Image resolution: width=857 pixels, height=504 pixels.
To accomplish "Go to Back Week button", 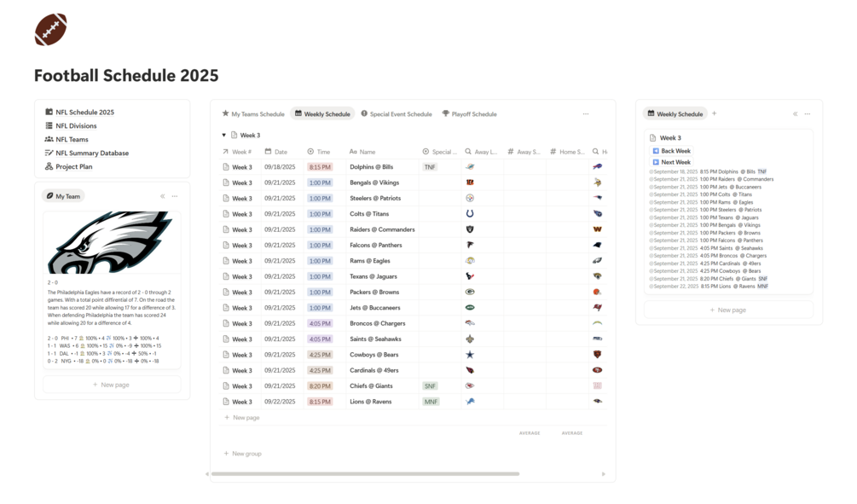I will tap(672, 151).
